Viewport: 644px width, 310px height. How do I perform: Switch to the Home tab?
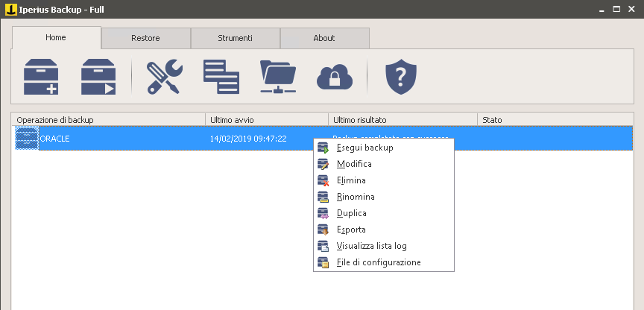[x=56, y=38]
